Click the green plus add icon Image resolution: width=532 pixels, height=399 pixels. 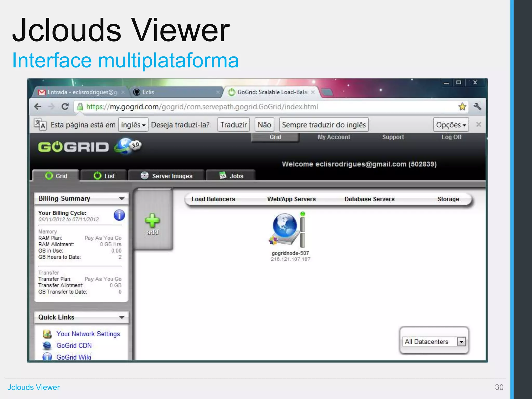152,221
